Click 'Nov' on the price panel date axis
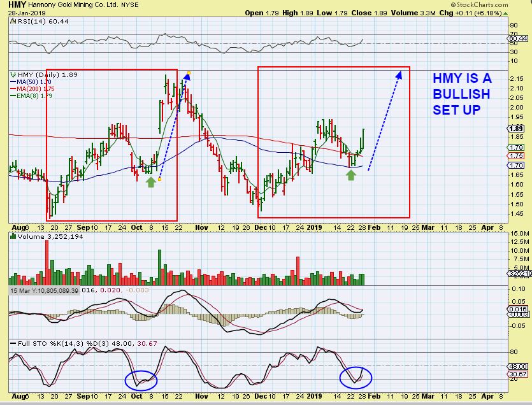The width and height of the screenshot is (532, 405). 201,227
